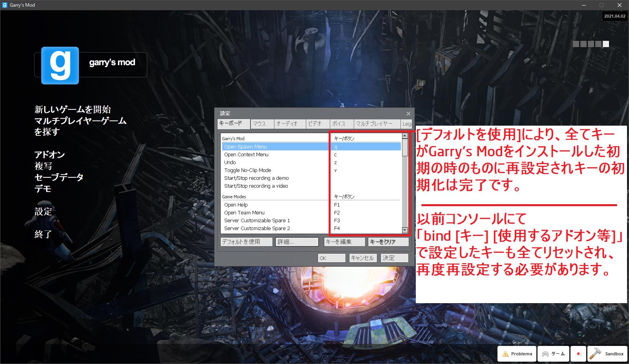Click the F4 key binding cell
Viewport: 629px width, 364px height.
click(x=337, y=228)
